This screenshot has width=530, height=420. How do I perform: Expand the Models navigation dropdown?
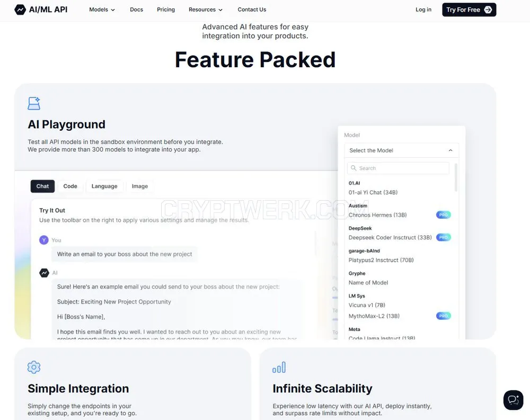[x=102, y=10]
